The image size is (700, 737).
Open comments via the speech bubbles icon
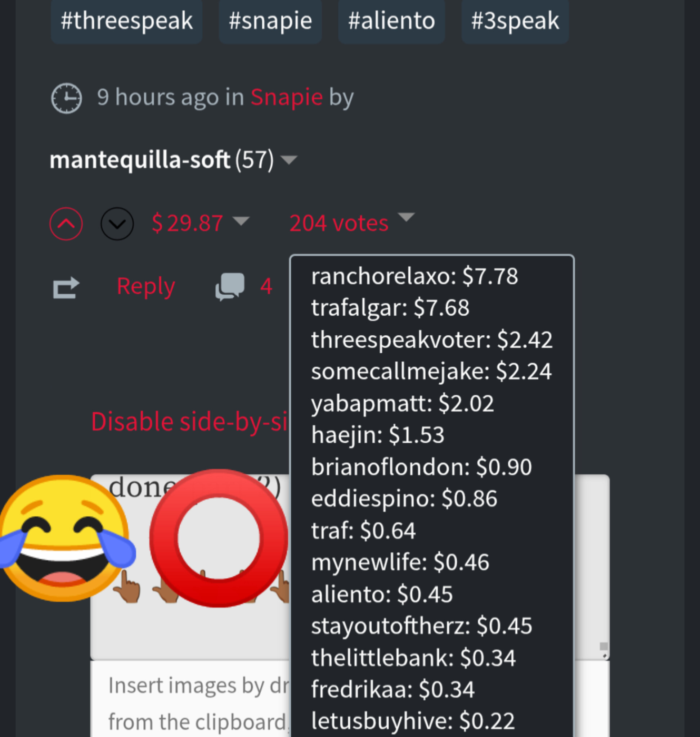tap(230, 286)
